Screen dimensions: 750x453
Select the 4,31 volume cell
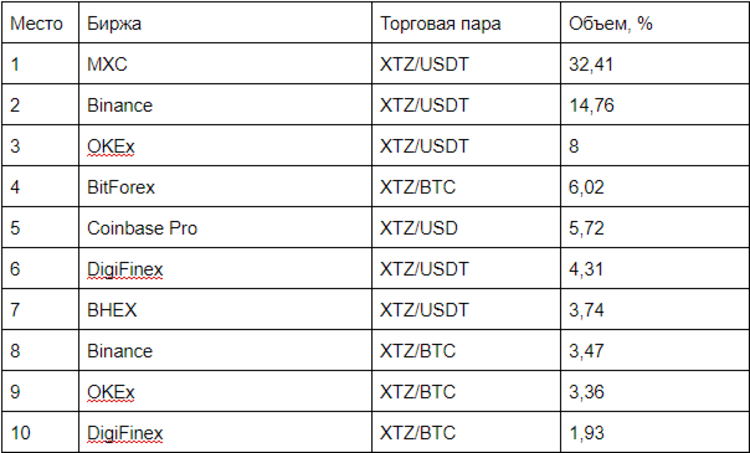pyautogui.click(x=585, y=269)
